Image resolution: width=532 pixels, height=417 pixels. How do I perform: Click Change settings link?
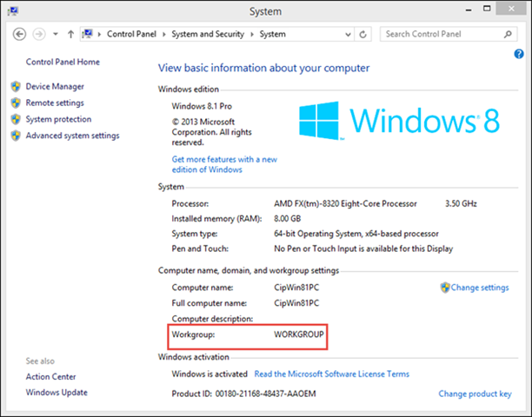tap(480, 288)
